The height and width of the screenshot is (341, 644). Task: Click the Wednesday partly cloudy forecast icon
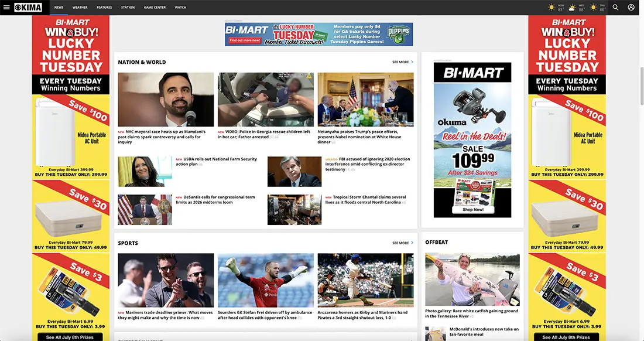tap(572, 8)
